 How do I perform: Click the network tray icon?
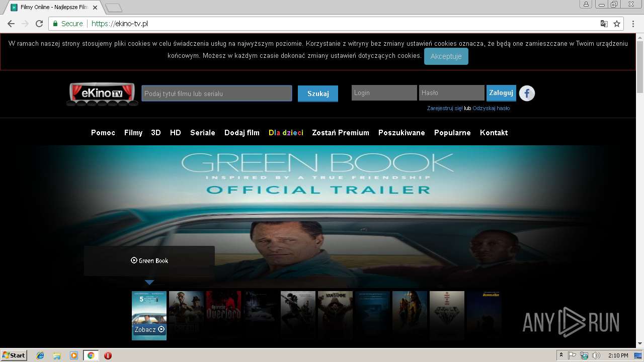pos(584,355)
